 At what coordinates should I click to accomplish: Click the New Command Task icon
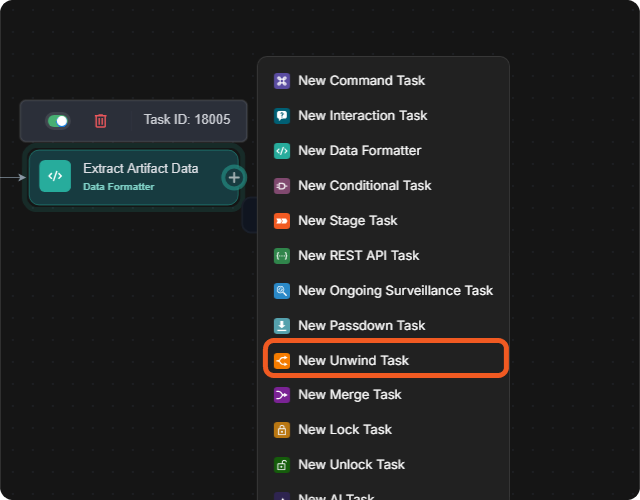point(282,81)
